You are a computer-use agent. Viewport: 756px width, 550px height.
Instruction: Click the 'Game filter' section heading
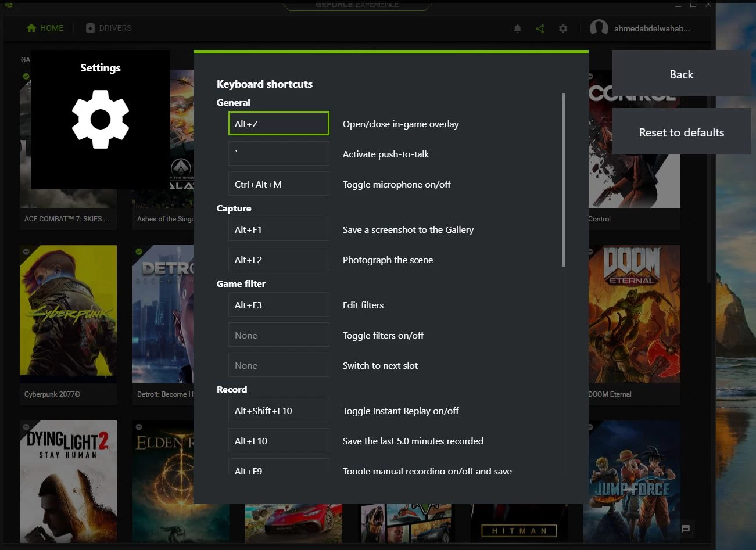241,283
